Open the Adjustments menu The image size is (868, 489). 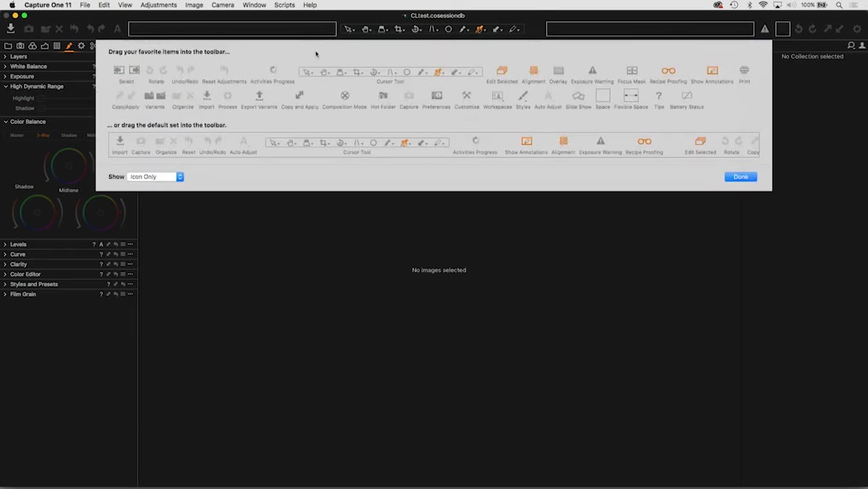coord(158,5)
